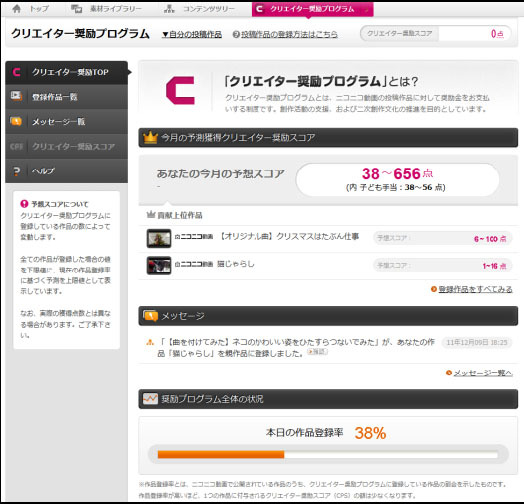Select the クリエイター奨励プログラム tab

[312, 9]
